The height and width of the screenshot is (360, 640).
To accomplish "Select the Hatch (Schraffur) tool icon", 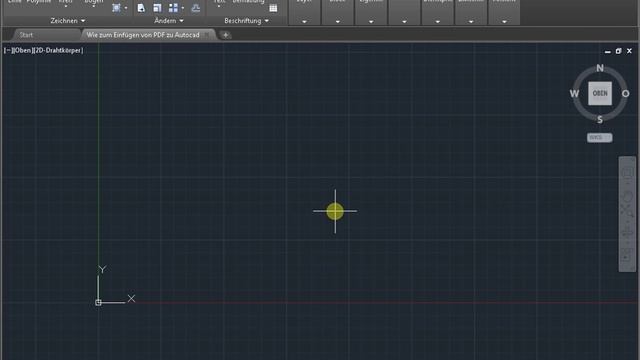I will pos(116,8).
